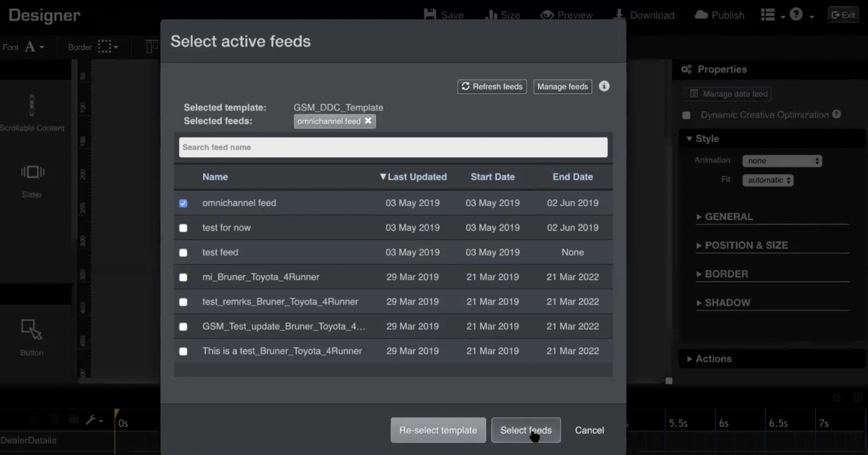Click the info icon beside Manage feeds
Screen dimensions: 868x455
click(604, 86)
